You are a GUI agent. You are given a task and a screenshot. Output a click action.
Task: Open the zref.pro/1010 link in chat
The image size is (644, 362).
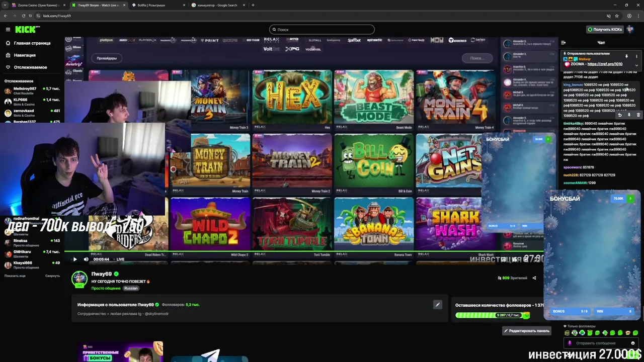click(x=604, y=64)
